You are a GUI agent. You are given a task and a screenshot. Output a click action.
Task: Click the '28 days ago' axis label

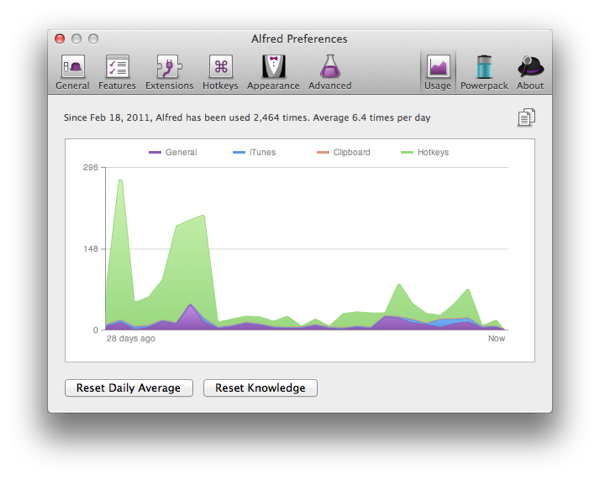131,338
